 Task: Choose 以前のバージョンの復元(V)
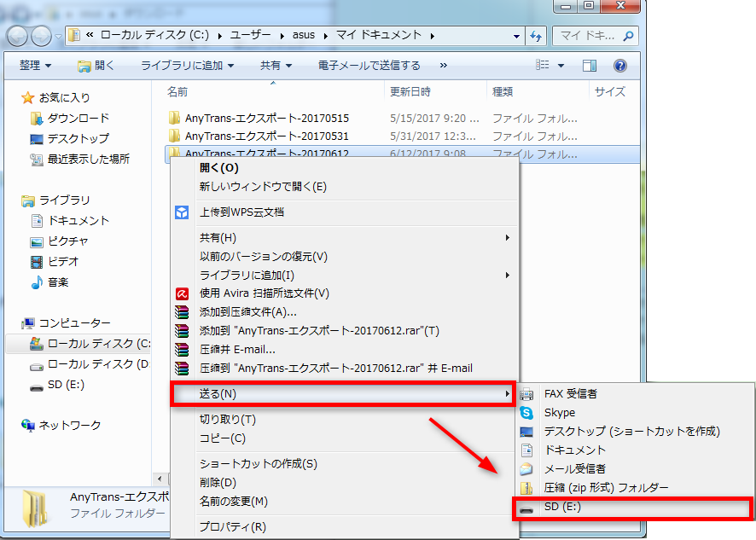(264, 257)
